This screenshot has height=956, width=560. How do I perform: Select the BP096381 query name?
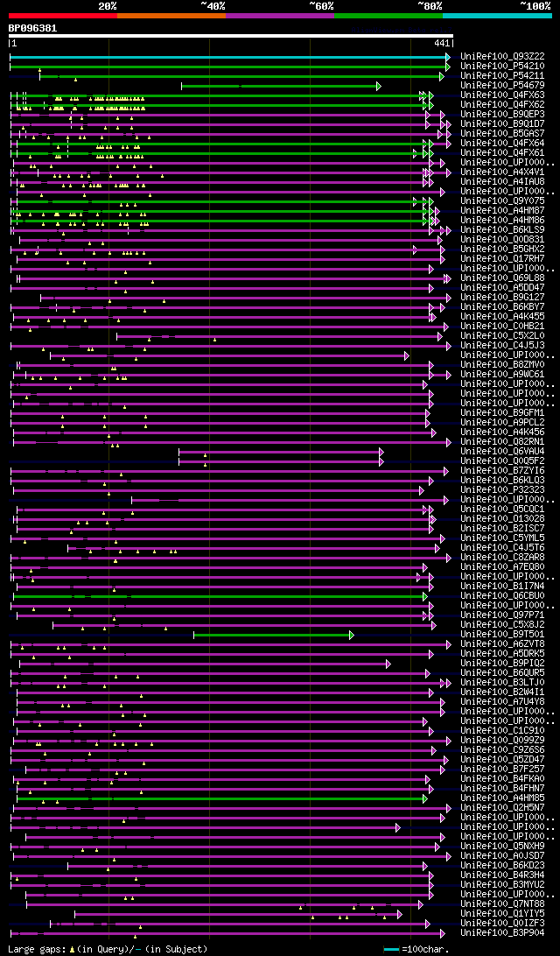[33, 27]
